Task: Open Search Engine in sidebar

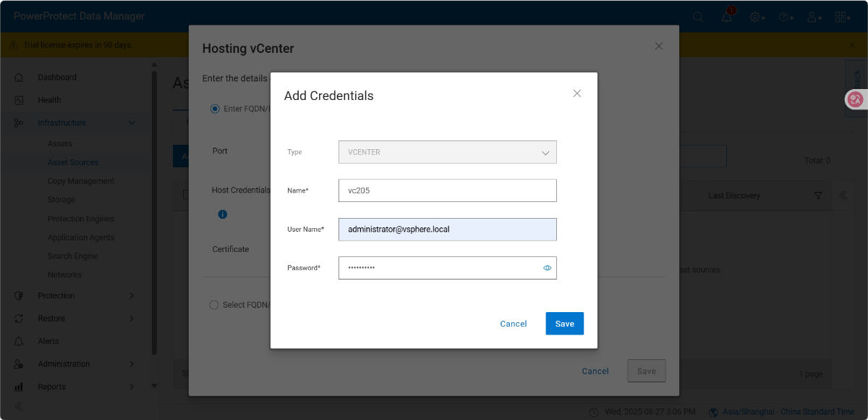Action: 73,256
